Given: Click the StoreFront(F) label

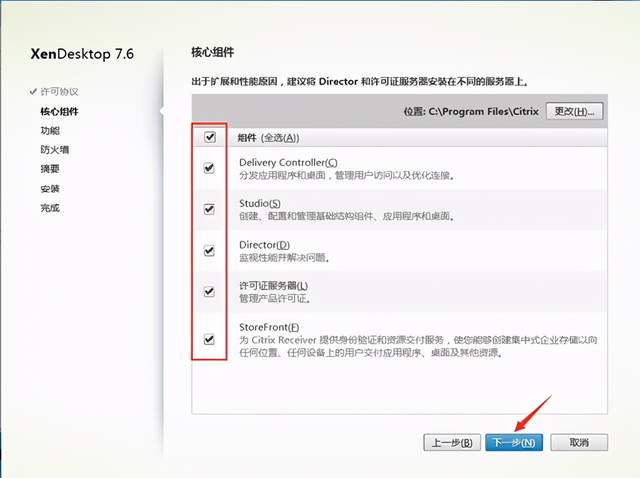Looking at the screenshot, I should pos(269,327).
